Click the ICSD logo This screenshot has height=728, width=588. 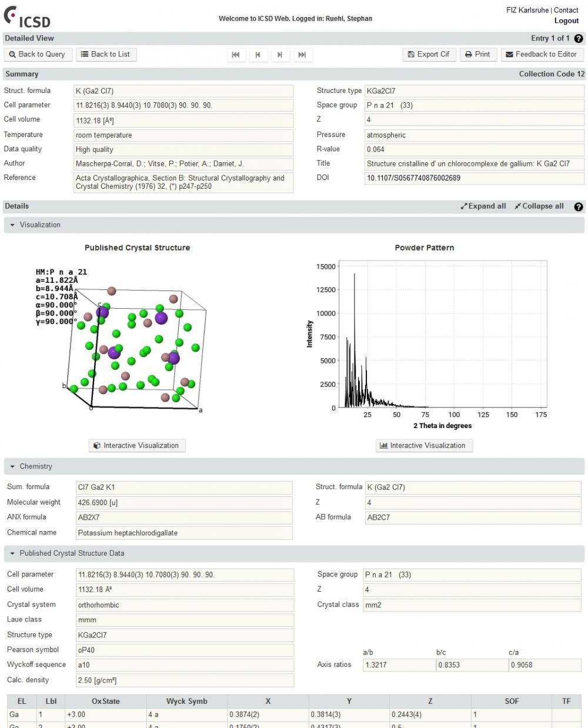pos(27,16)
